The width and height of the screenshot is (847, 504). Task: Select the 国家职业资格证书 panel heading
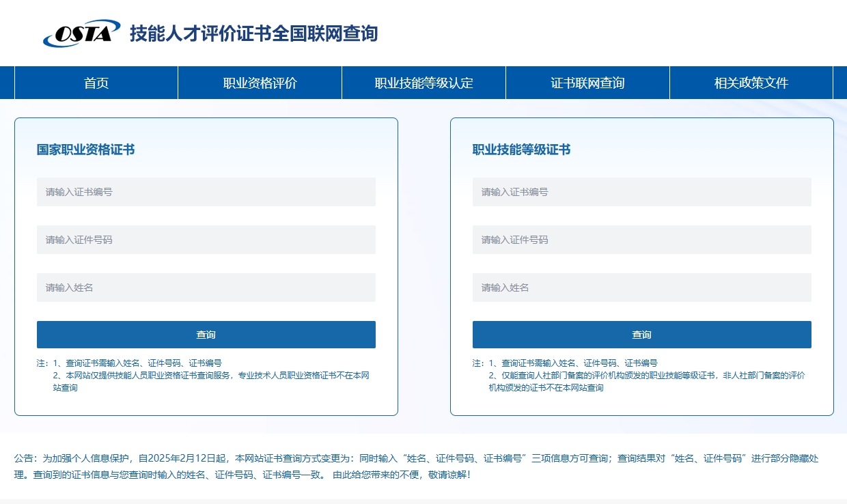click(86, 150)
